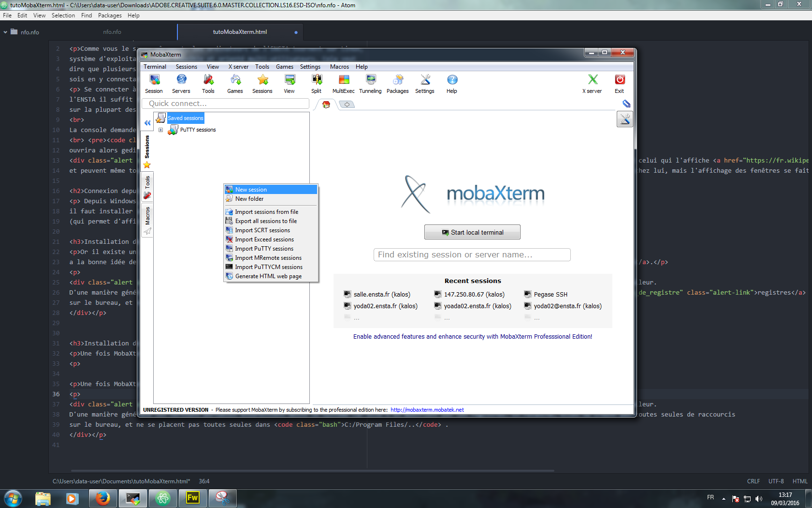
Task: Open recent session yoda02.ensta.fr (kalos)
Action: 381,306
